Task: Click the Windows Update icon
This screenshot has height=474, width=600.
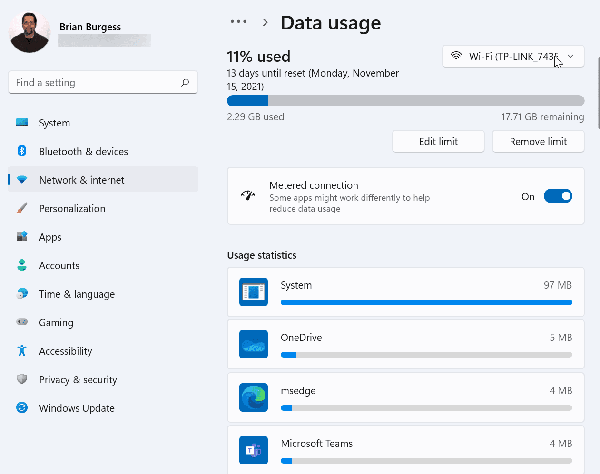Action: click(22, 408)
